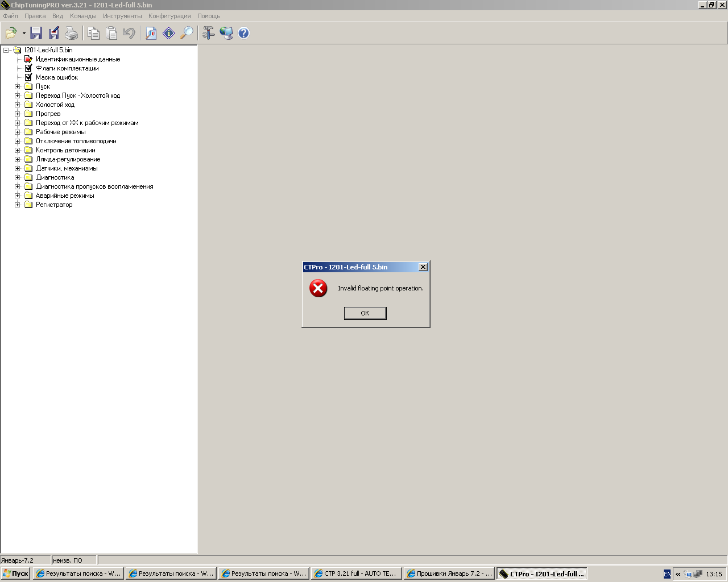This screenshot has height=582, width=728.
Task: Click the 13:15 system clock
Action: (714, 574)
